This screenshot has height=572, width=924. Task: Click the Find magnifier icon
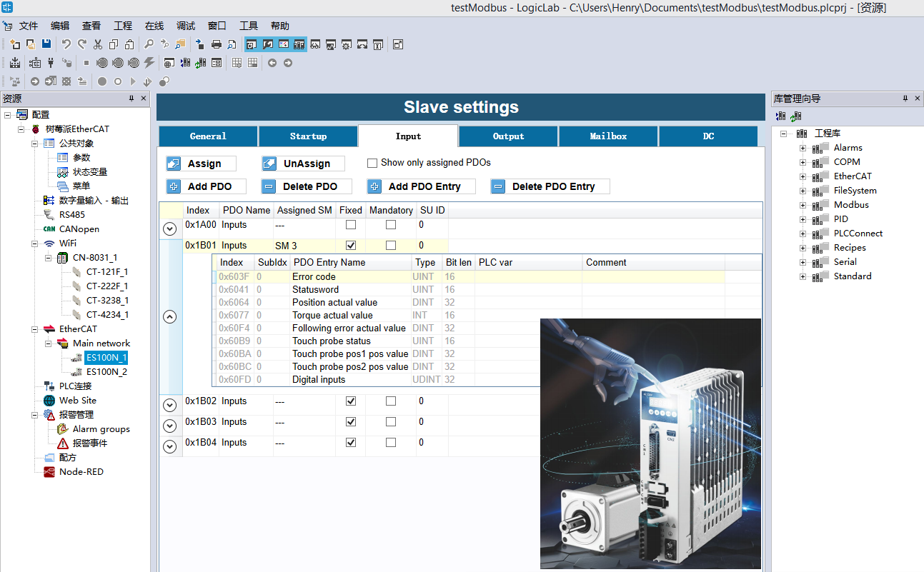click(149, 44)
